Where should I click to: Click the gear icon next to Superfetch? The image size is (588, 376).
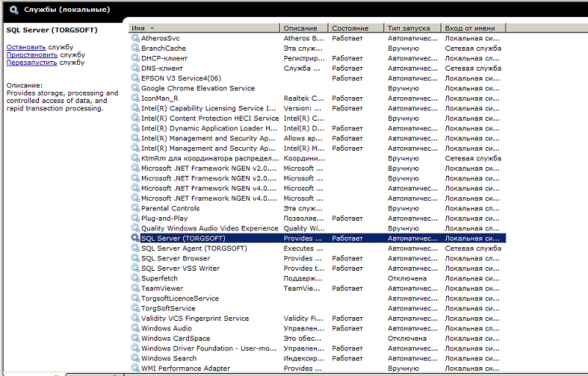135,279
